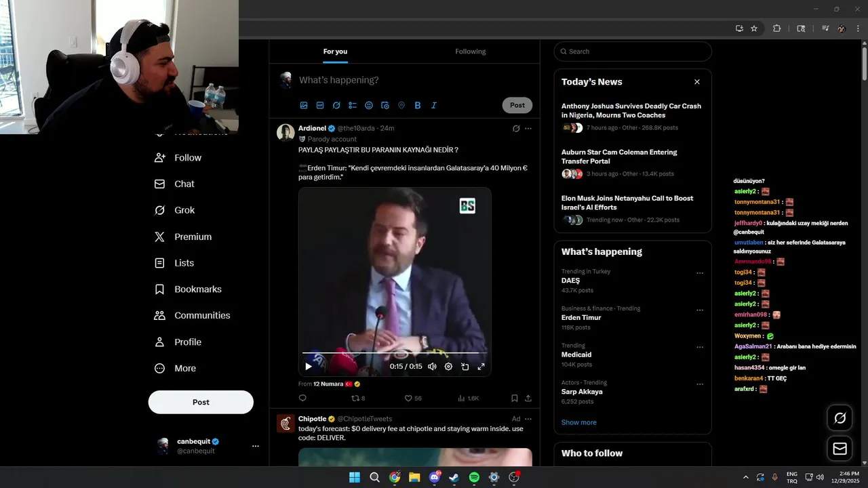Repost the Ardionel post with 8 reposts
The height and width of the screenshot is (488, 868).
tap(358, 399)
